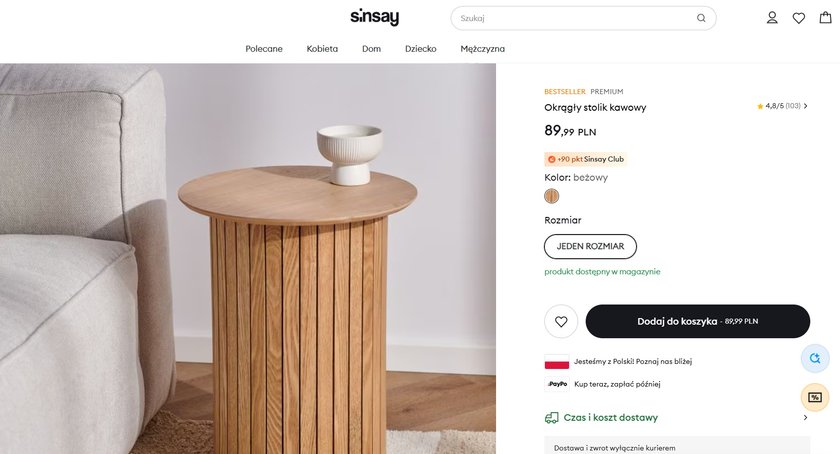Viewport: 840px width, 454px height.
Task: Open the user account icon
Action: [x=772, y=18]
